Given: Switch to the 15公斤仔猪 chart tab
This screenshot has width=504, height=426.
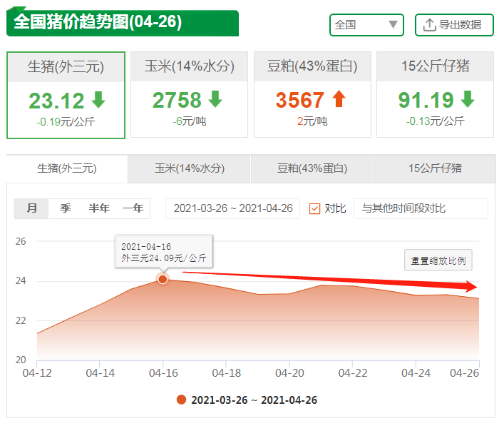Looking at the screenshot, I should point(435,168).
